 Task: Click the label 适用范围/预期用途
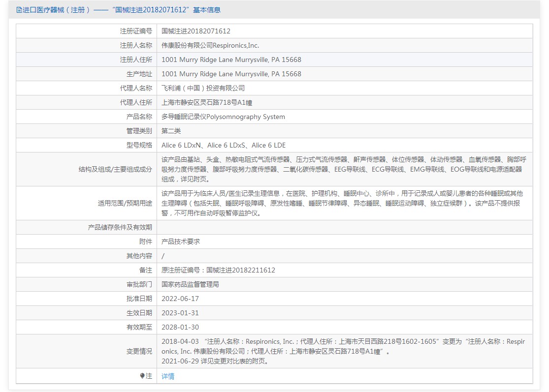pos(125,203)
